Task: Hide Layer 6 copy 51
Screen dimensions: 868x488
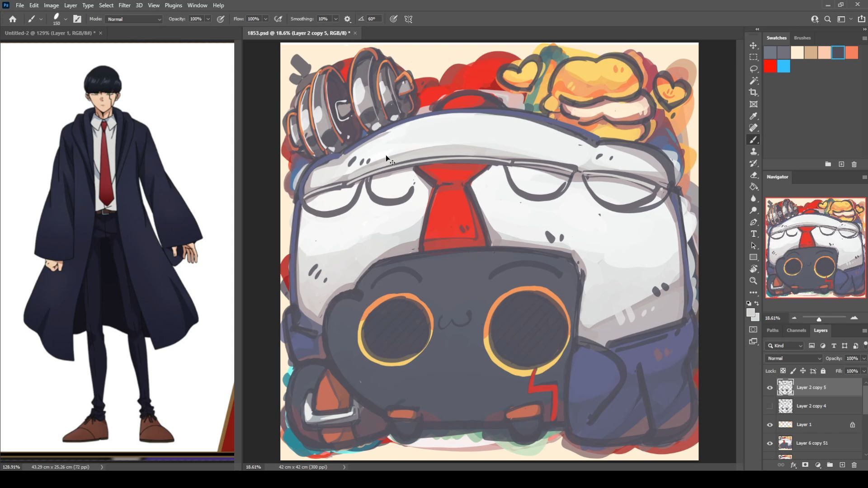Action: coord(770,443)
